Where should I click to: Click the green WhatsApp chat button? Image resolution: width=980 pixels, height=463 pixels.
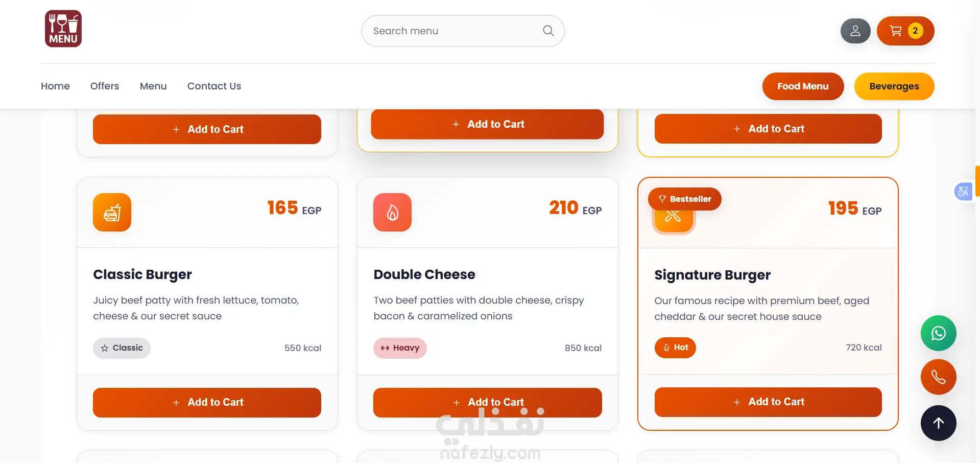[938, 333]
